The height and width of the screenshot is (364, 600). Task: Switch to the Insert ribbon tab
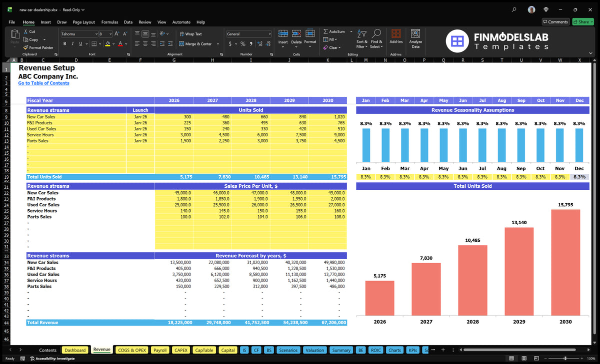(45, 22)
